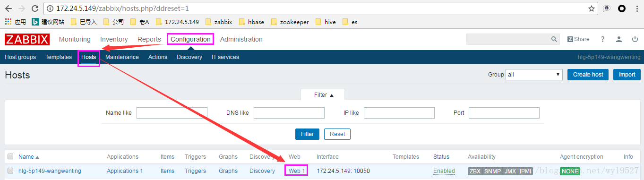Click the Enabled status link
The image size is (644, 180).
(444, 171)
